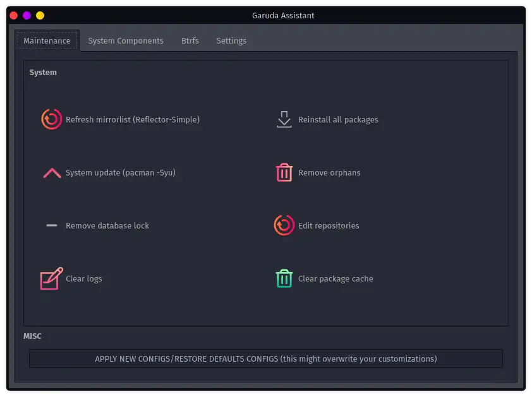532x397 pixels.
Task: Open the Btrfs tab
Action: pyautogui.click(x=190, y=41)
